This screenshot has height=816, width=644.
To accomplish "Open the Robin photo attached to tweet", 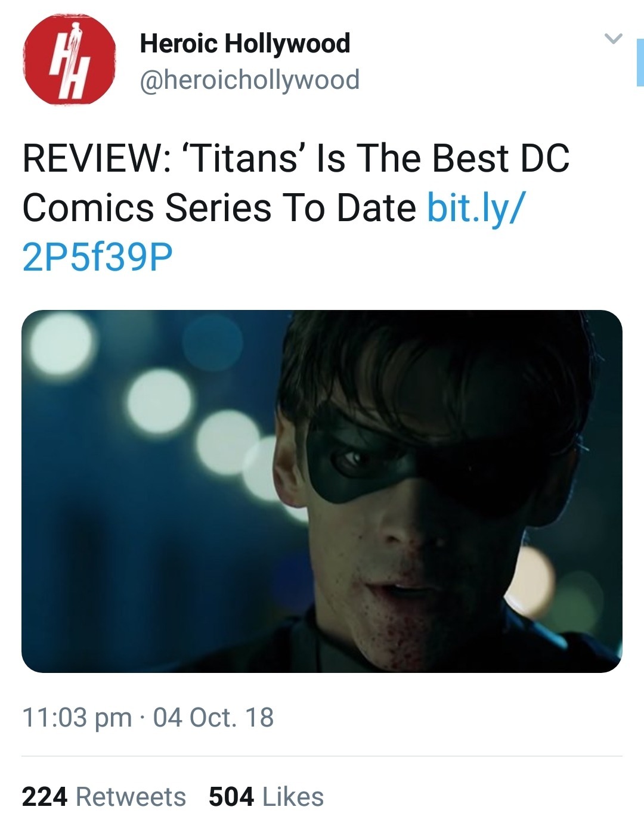I will tap(322, 491).
